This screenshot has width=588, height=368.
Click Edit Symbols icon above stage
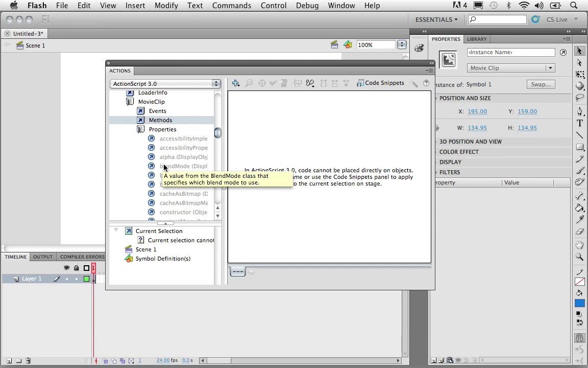(x=348, y=45)
